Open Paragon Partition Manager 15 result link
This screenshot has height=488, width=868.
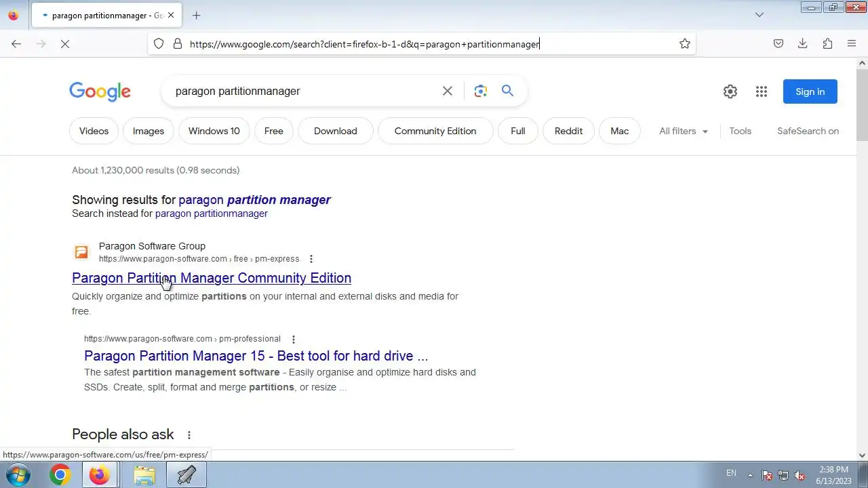pos(256,356)
